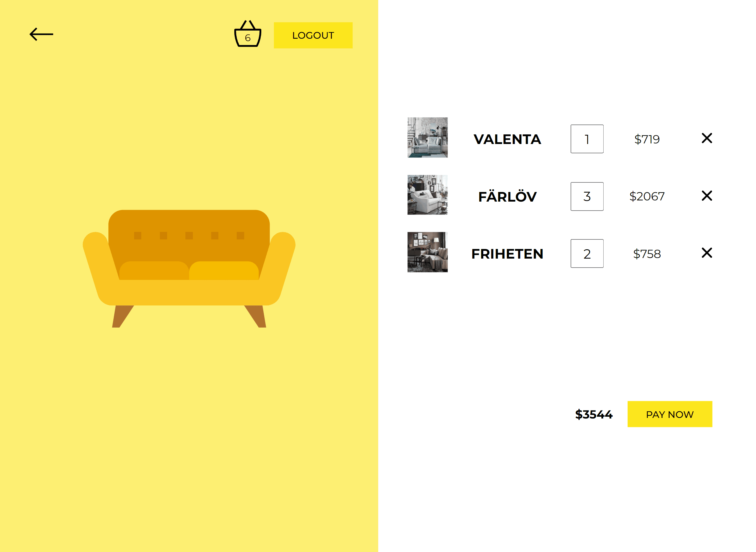This screenshot has width=756, height=552.
Task: View the FRIHETEN product thumbnail
Action: coord(427,252)
